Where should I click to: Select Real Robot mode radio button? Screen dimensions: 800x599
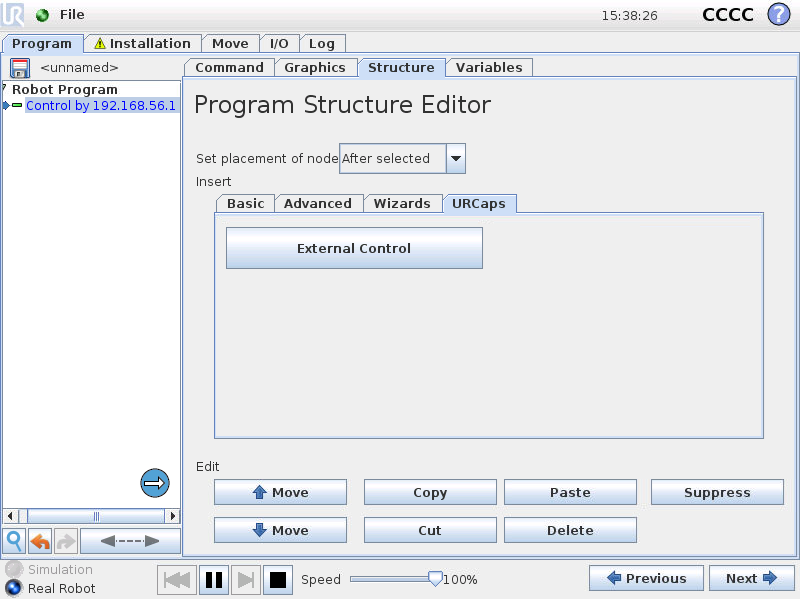click(x=14, y=588)
